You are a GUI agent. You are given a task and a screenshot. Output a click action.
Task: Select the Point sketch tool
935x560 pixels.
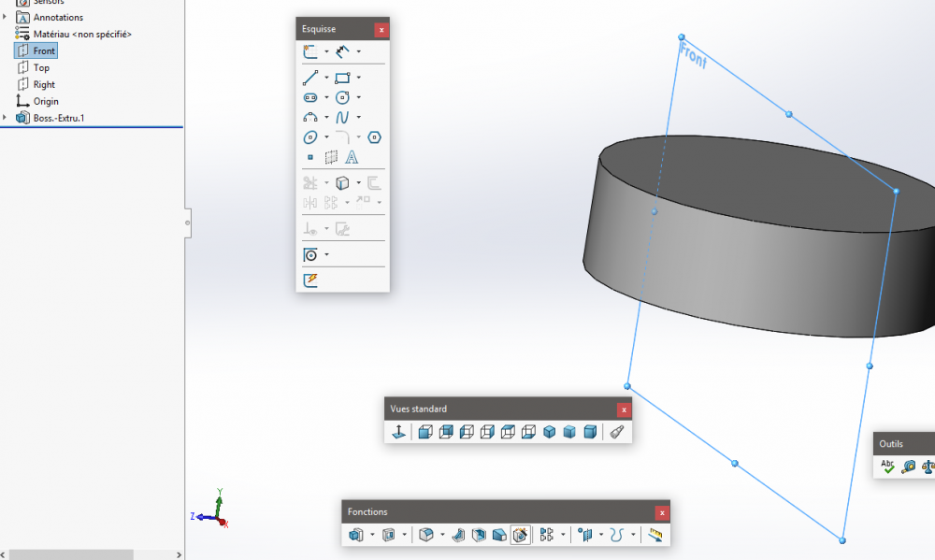tap(310, 157)
